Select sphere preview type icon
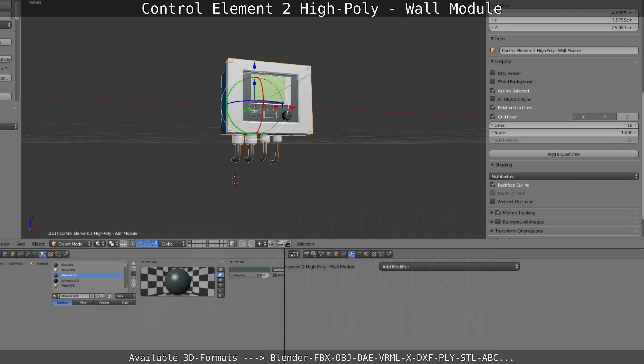This screenshot has width=644, height=364. point(220,275)
